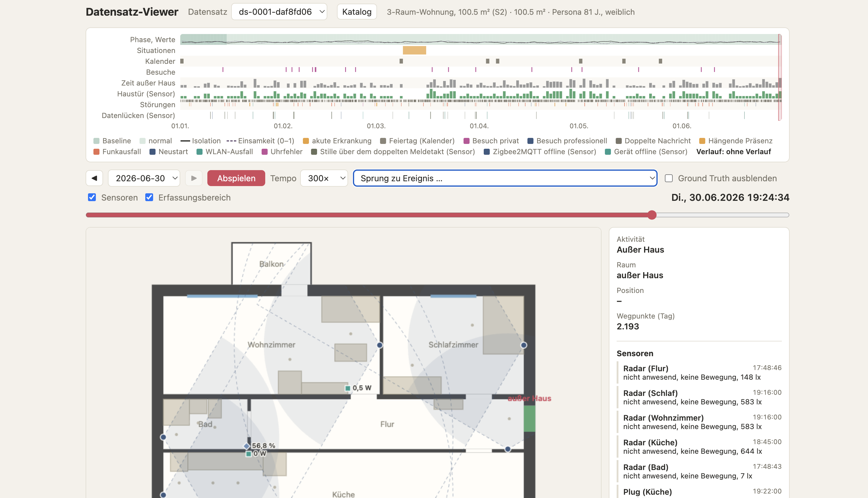Enable the Ground Truth ausblenden checkbox

668,178
